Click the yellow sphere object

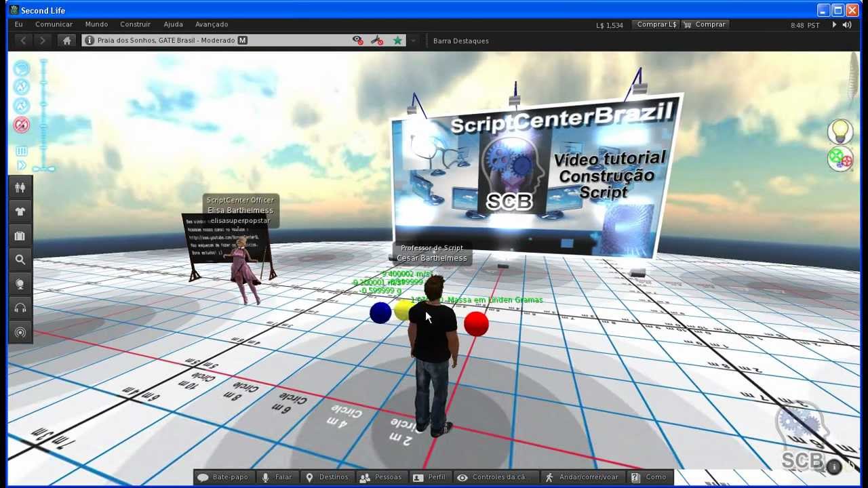click(402, 310)
